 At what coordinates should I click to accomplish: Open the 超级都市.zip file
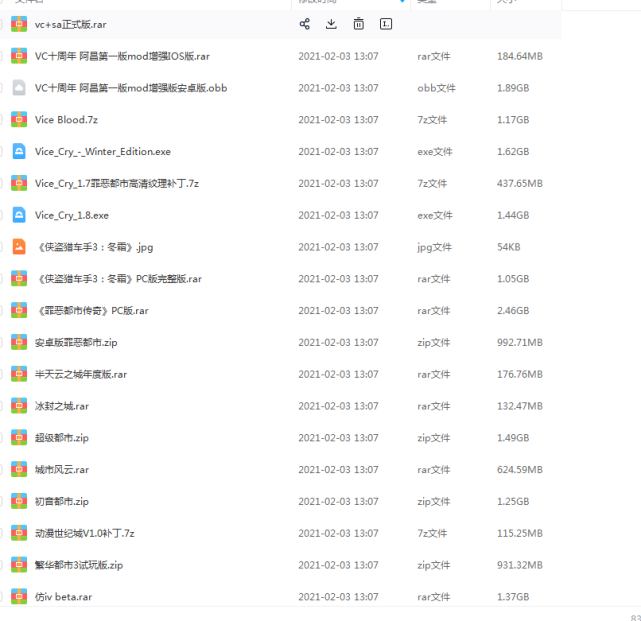click(x=62, y=438)
